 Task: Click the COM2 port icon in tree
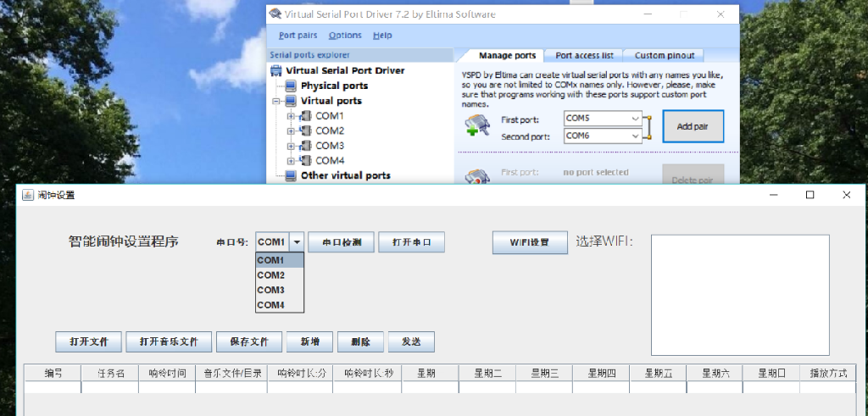305,131
